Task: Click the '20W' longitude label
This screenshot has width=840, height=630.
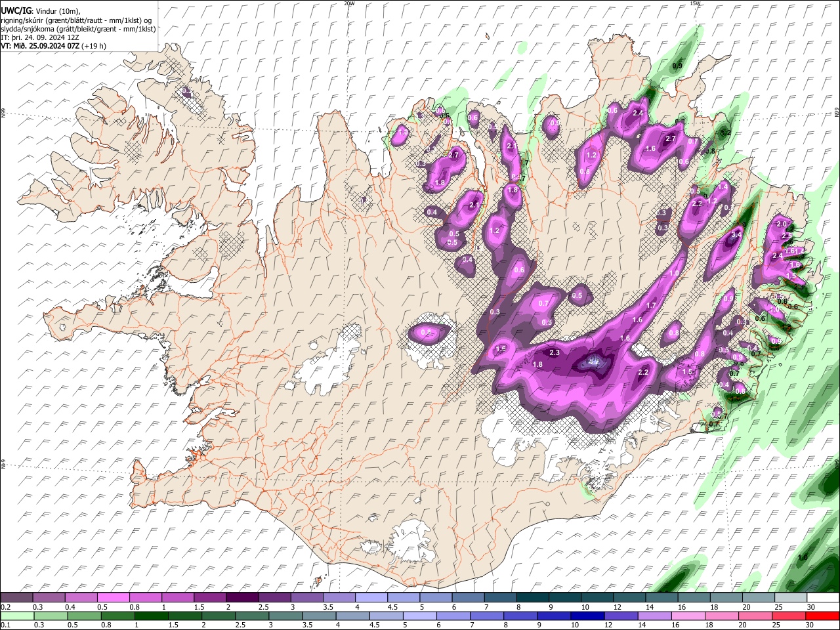Action: tap(349, 3)
